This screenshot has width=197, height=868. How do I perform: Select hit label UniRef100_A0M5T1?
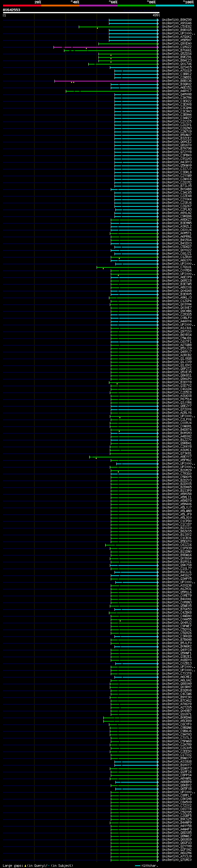177,233
